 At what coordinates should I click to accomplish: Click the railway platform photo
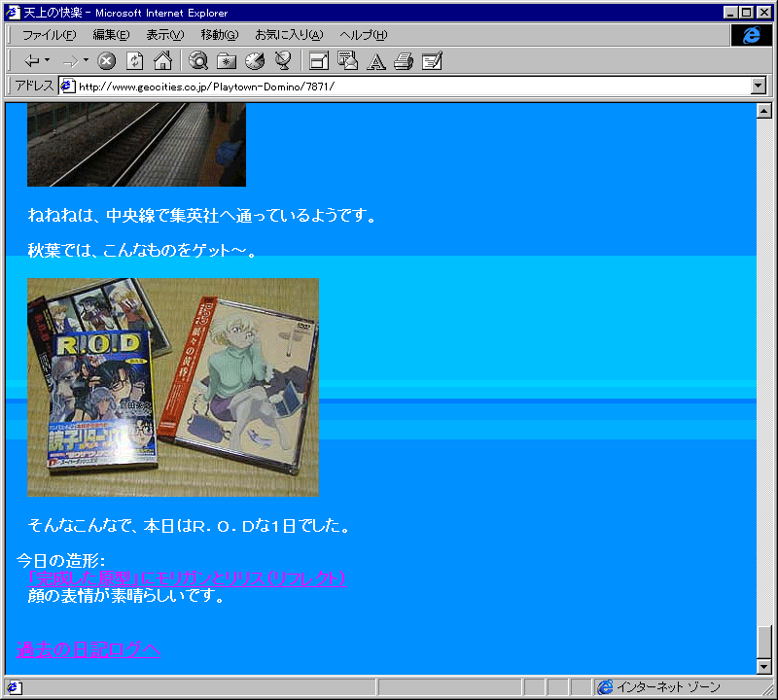tap(136, 144)
